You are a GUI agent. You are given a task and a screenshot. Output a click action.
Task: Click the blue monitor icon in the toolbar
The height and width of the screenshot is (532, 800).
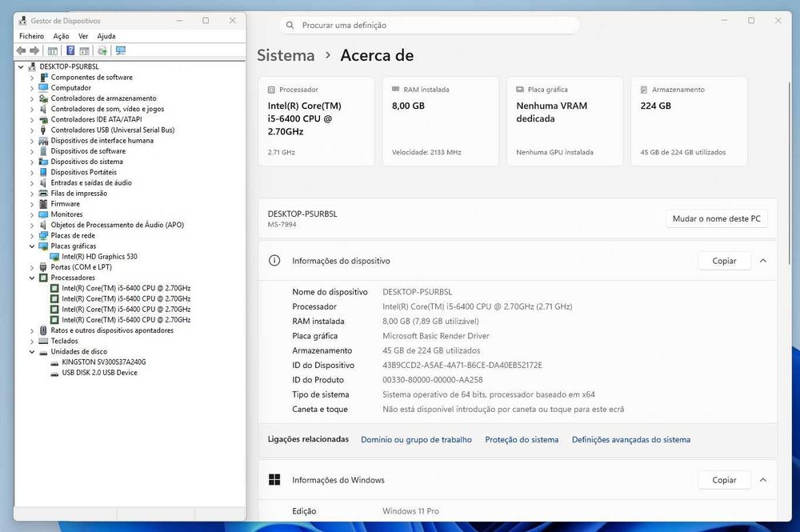(x=121, y=50)
